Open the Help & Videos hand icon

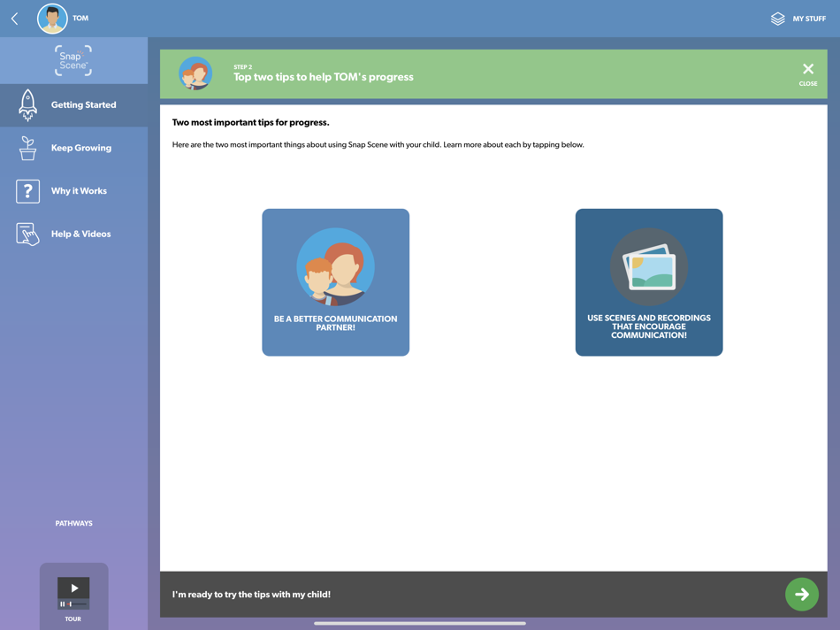28,234
